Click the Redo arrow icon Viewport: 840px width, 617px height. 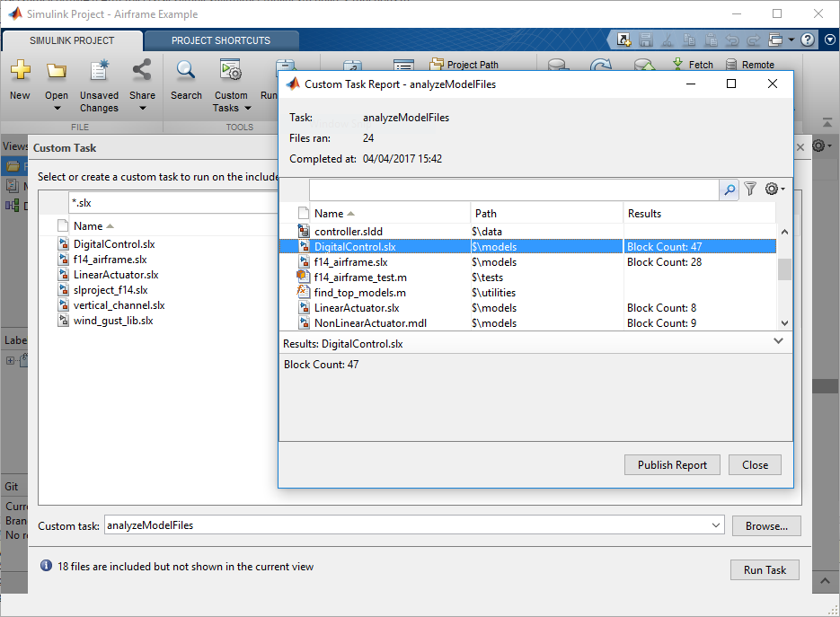[x=753, y=40]
